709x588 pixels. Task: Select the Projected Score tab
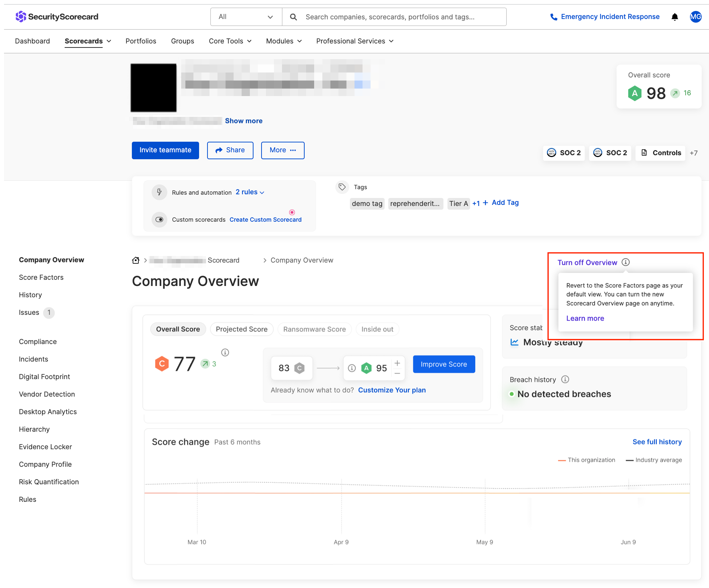click(x=241, y=329)
